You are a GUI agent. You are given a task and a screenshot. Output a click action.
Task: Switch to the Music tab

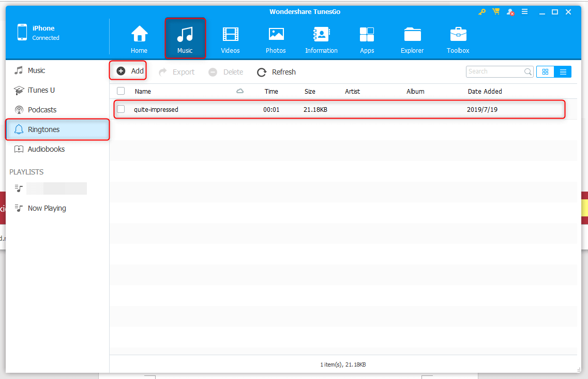coord(185,39)
